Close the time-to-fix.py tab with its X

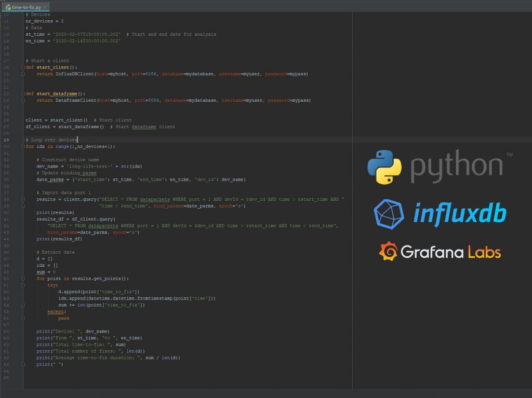46,8
